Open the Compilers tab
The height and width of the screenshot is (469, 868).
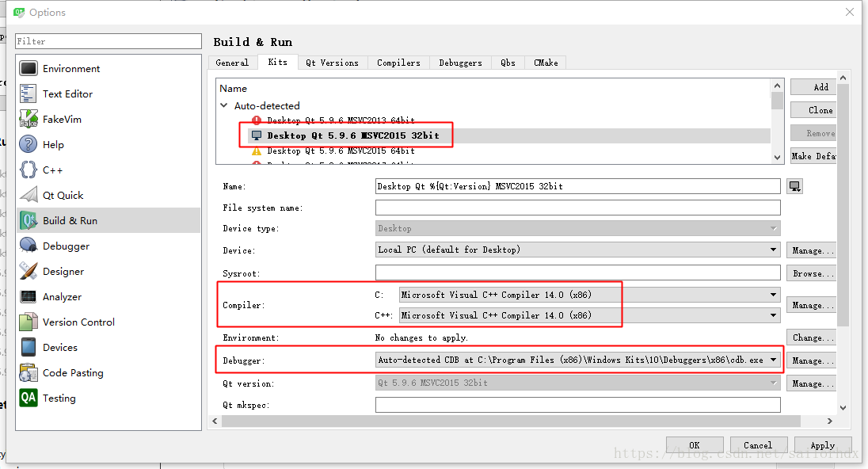click(x=398, y=63)
